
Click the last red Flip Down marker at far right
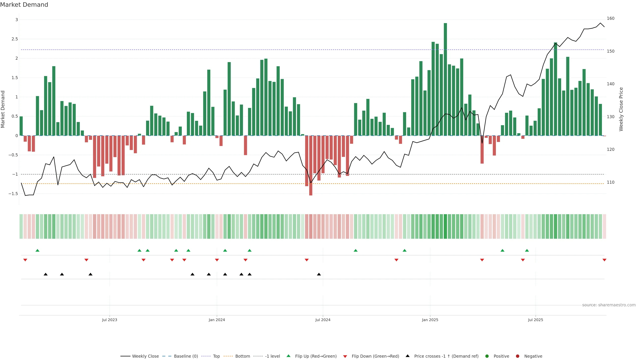click(x=604, y=260)
